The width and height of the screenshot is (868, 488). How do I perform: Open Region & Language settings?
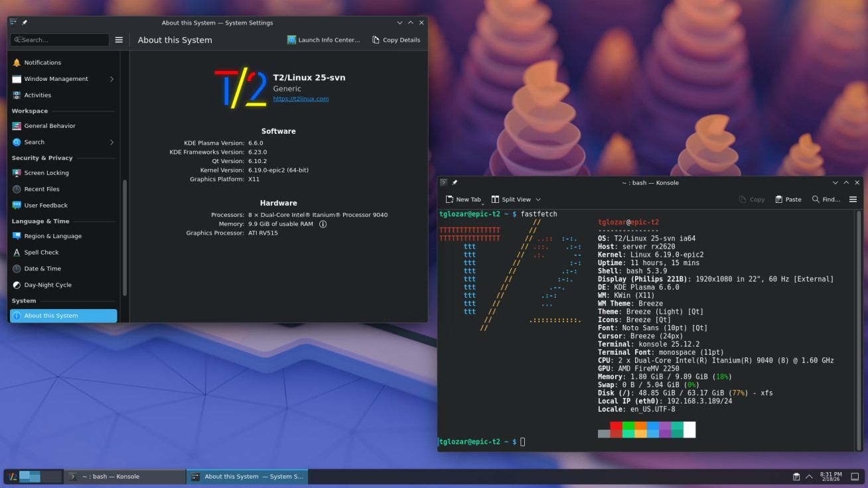[63, 236]
